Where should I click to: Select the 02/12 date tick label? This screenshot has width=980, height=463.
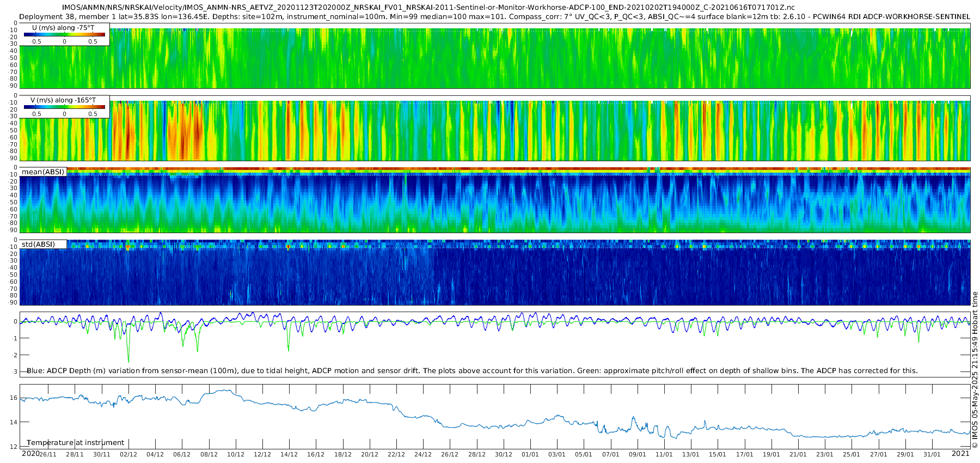pos(128,454)
